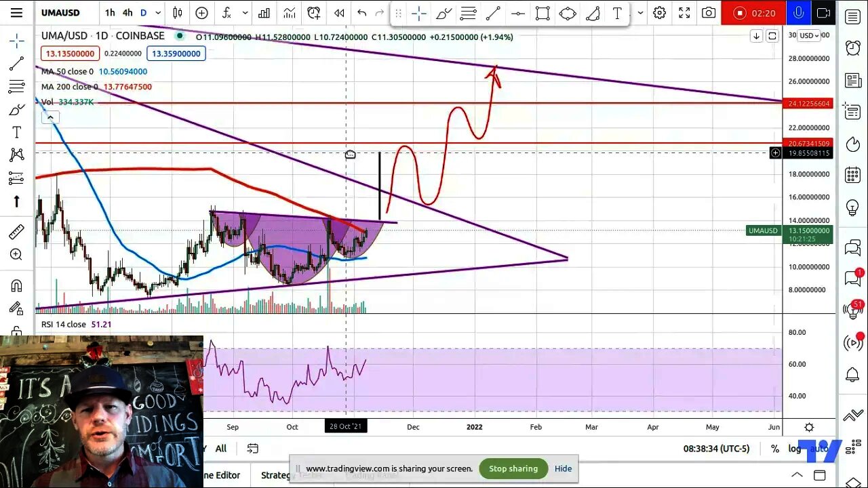The image size is (868, 488).
Task: Open notifications bell on the right sidebar
Action: click(852, 374)
